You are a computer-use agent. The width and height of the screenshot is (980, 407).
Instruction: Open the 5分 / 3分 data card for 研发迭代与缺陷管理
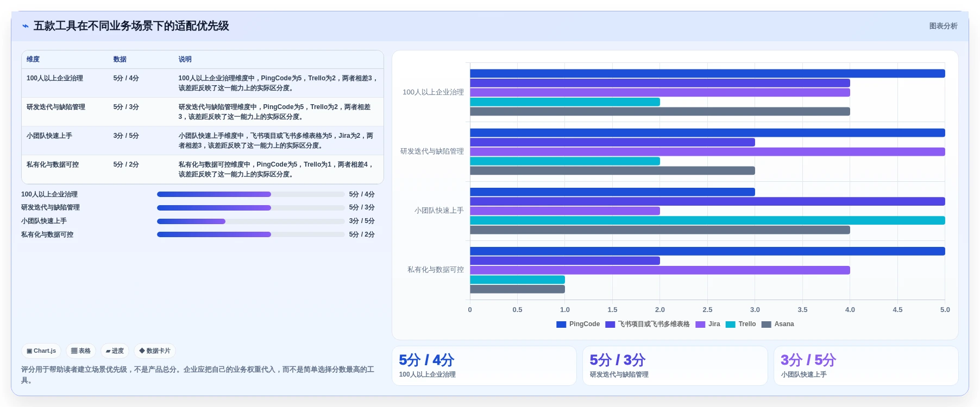[x=675, y=366]
